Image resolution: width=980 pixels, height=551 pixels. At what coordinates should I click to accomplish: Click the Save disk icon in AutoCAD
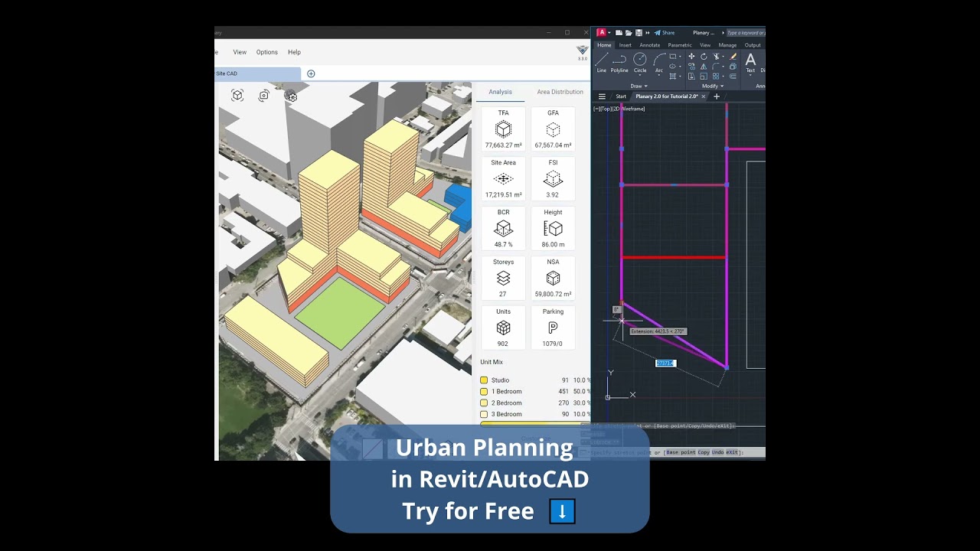coord(639,33)
